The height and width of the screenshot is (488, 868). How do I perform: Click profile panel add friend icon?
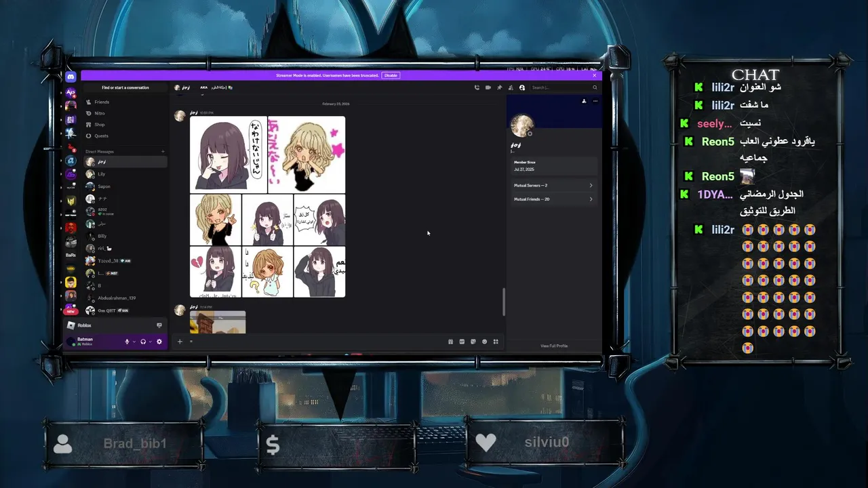pos(584,101)
